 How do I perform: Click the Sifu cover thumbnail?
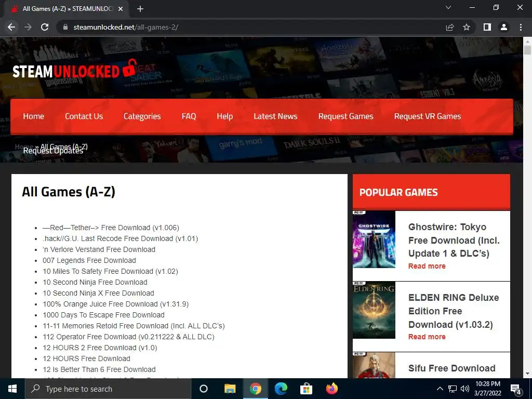click(x=374, y=365)
